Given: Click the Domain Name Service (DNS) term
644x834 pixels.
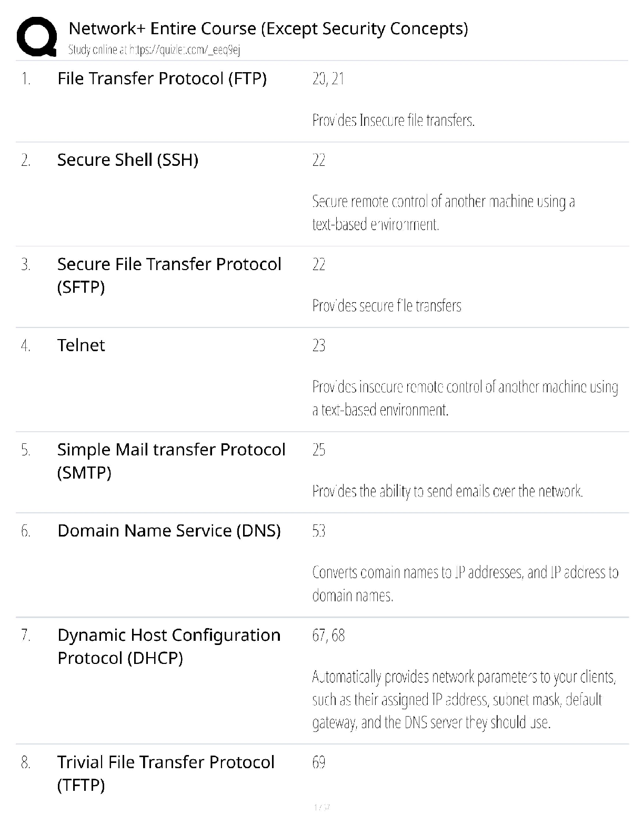Looking at the screenshot, I should click(x=169, y=530).
